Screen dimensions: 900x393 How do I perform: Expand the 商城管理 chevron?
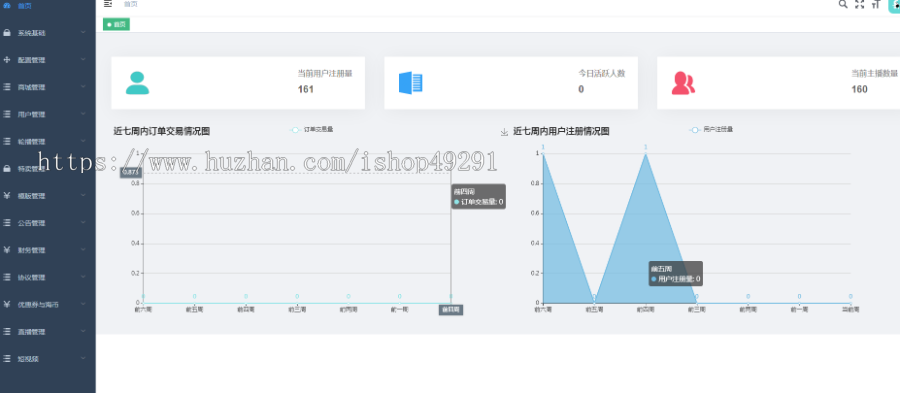(x=83, y=87)
